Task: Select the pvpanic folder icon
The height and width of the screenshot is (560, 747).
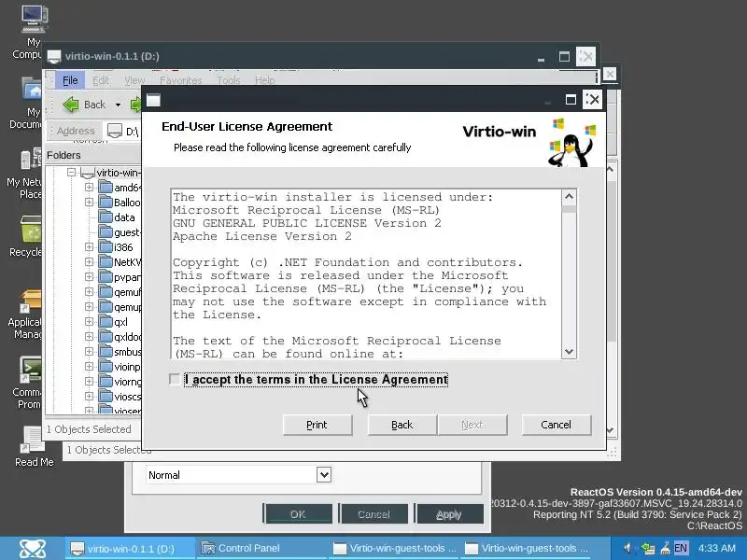Action: click(x=106, y=276)
